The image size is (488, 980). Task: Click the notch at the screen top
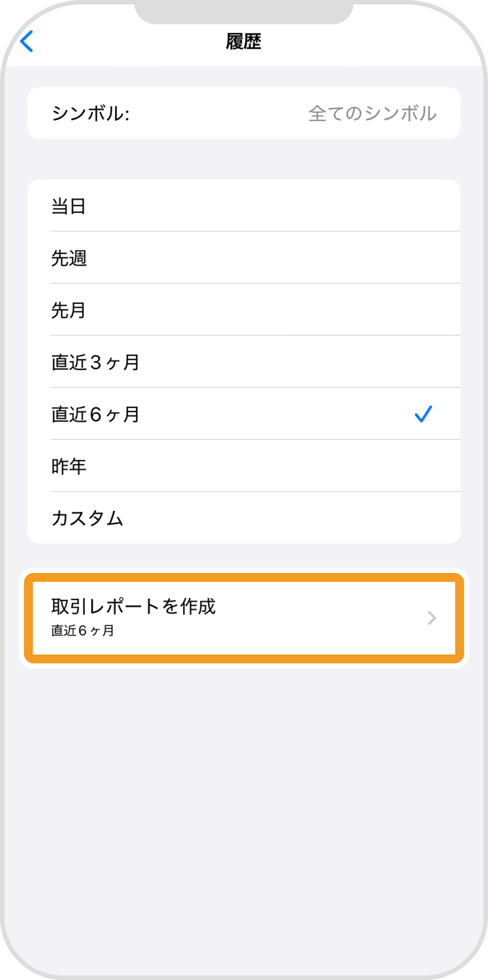tap(244, 12)
